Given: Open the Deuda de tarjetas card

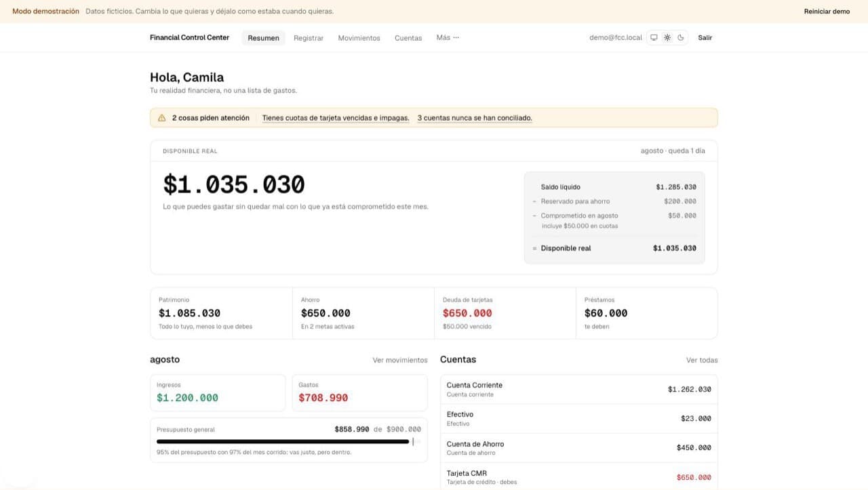Looking at the screenshot, I should [505, 313].
